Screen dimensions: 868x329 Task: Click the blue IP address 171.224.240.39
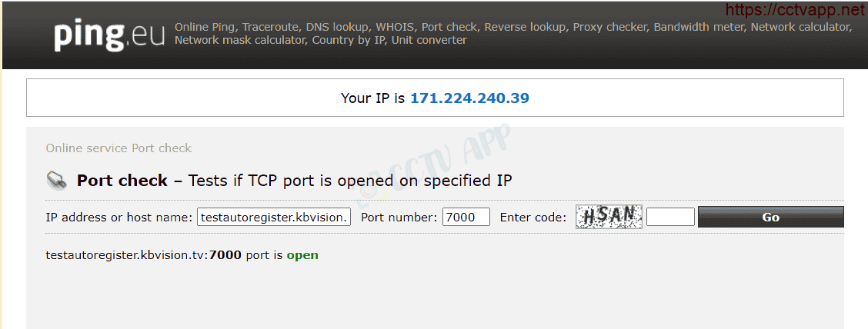point(469,98)
